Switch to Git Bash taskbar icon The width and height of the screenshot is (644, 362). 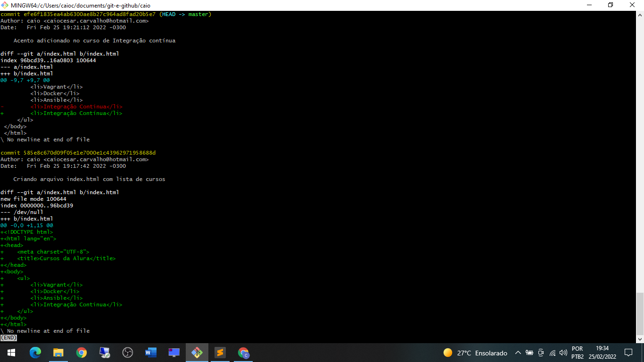[x=197, y=353]
